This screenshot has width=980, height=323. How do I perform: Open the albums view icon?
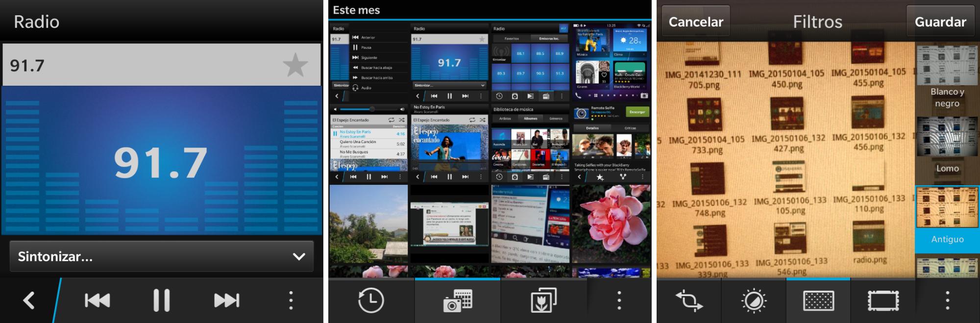543,300
